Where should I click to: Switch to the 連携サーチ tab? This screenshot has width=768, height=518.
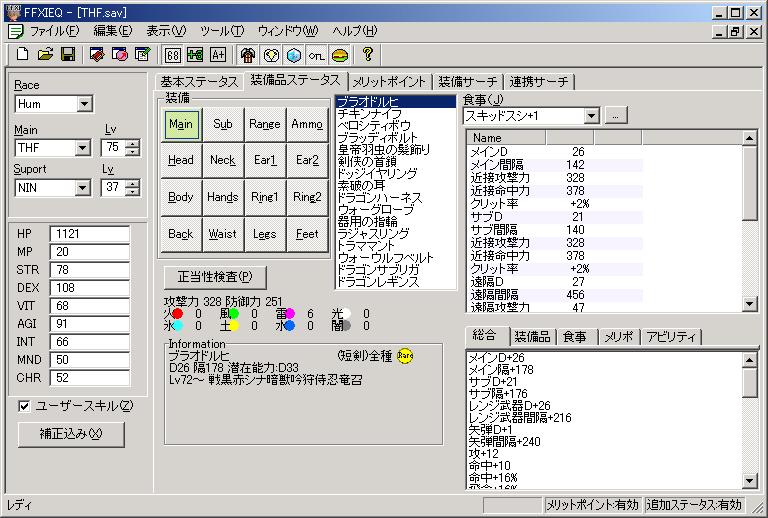coord(539,82)
